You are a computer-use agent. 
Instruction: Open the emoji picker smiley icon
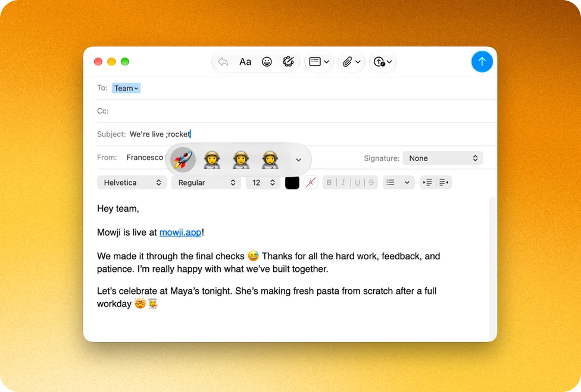(x=267, y=62)
